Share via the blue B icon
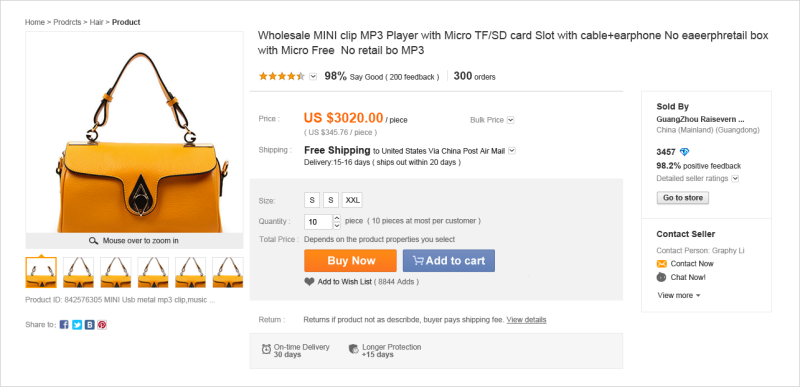800x387 pixels. tap(90, 325)
